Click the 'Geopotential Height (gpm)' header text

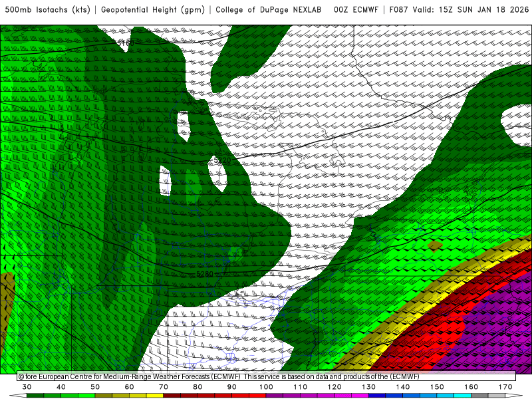[153, 10]
